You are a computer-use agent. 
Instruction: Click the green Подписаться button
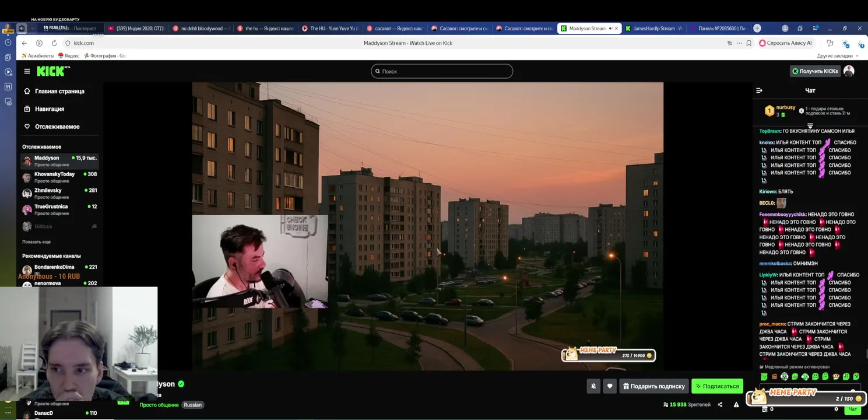pos(717,386)
